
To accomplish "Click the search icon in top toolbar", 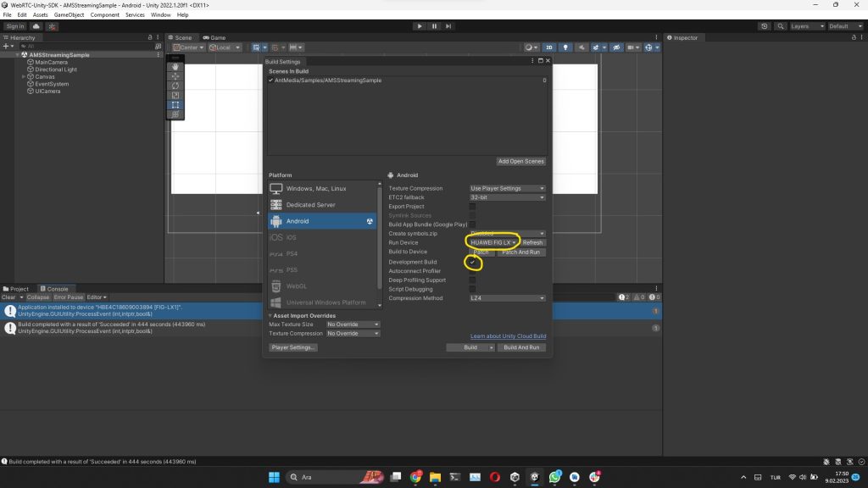I will [781, 26].
